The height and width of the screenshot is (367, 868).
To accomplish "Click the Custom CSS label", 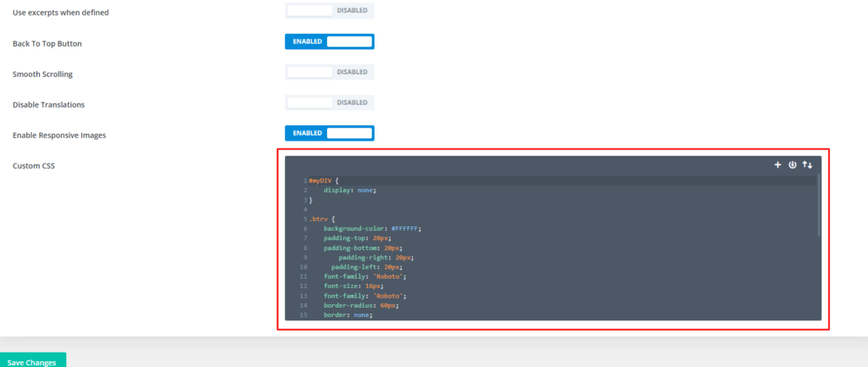I will coord(34,165).
